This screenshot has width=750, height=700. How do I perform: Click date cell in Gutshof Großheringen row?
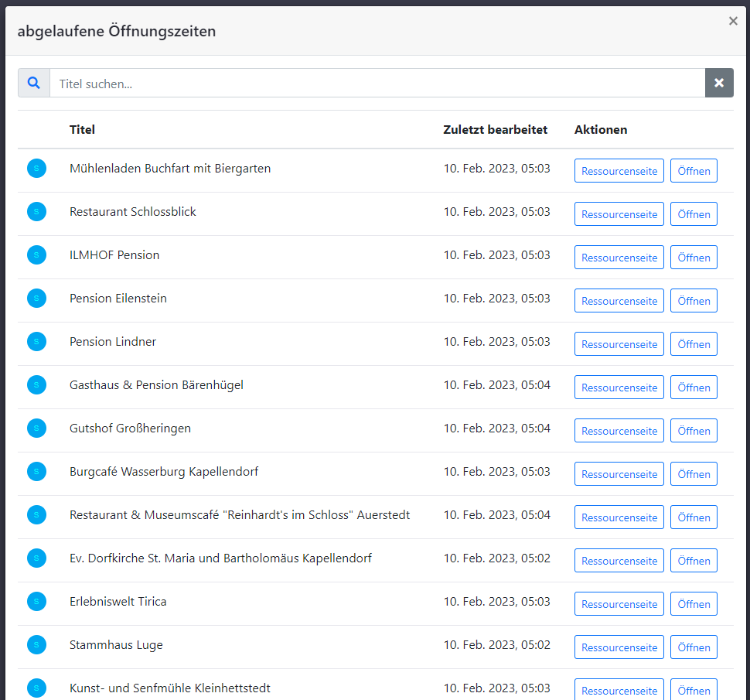[x=497, y=429]
